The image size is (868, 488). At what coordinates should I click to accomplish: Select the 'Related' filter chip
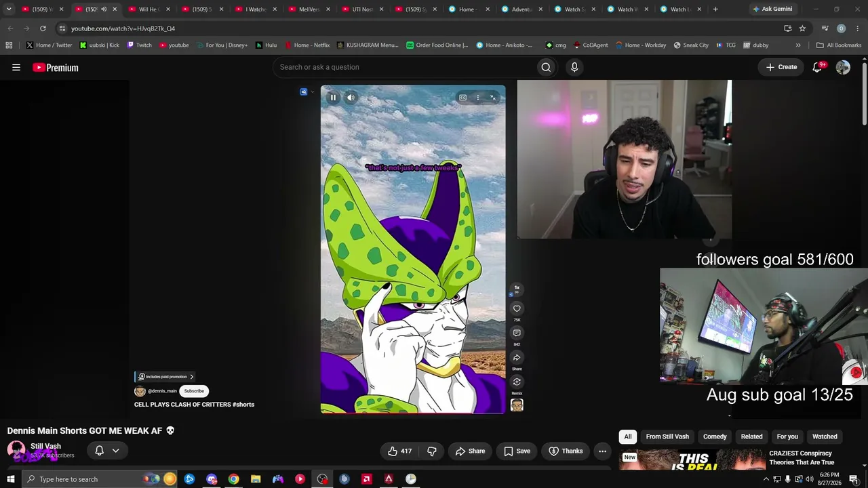[751, 436]
